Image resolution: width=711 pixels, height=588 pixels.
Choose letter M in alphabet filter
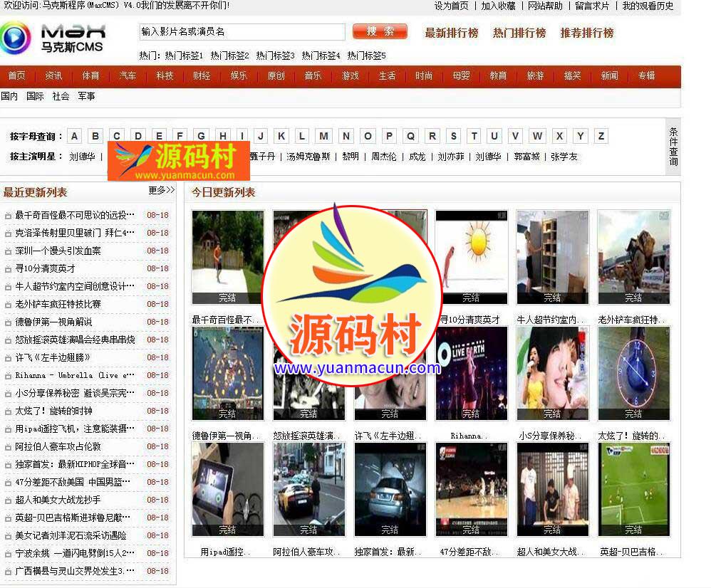coord(324,136)
